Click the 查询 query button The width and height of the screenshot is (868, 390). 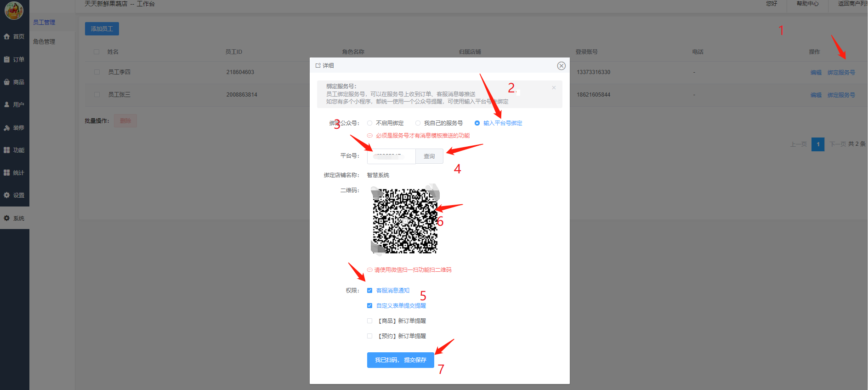429,156
